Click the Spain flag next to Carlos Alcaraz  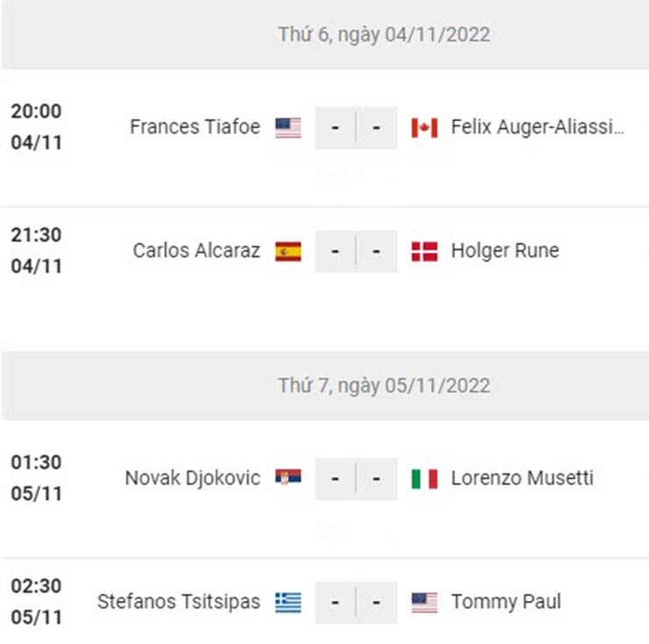288,252
